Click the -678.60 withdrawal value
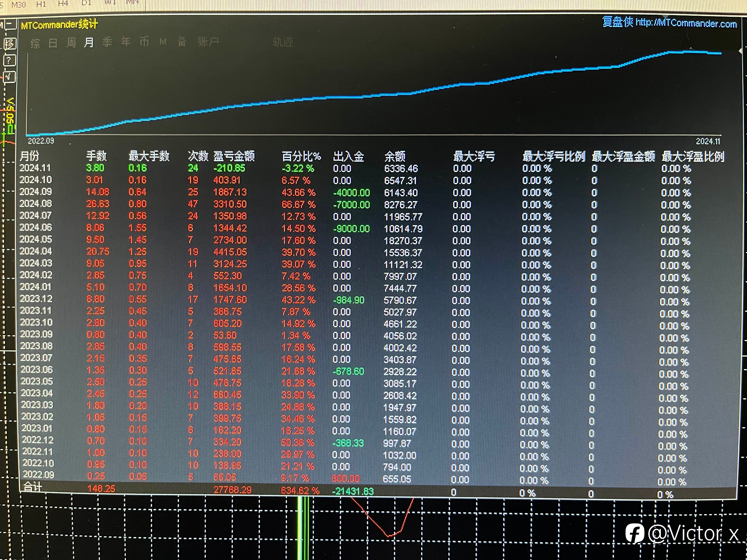This screenshot has height=560, width=747. 348,371
